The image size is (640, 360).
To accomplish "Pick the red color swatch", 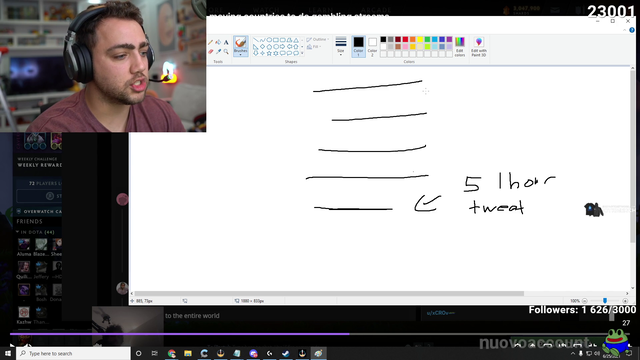I will pos(405,39).
